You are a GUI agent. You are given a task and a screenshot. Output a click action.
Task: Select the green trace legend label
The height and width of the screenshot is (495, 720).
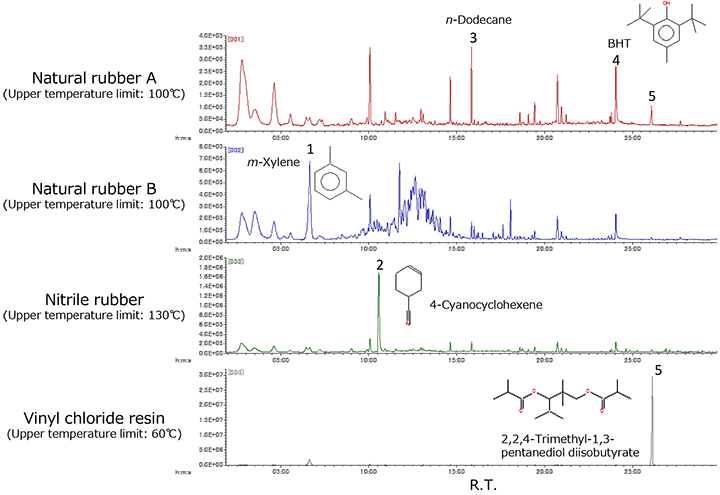(x=235, y=261)
